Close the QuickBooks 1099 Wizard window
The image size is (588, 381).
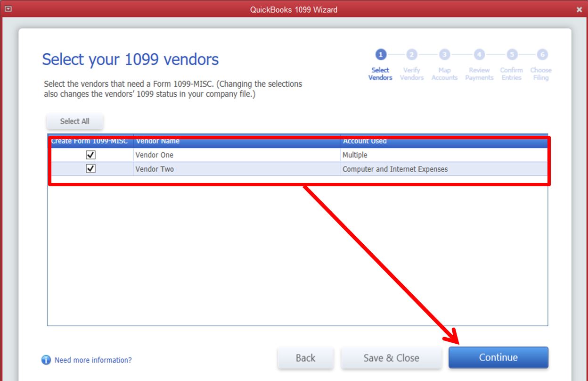[579, 9]
